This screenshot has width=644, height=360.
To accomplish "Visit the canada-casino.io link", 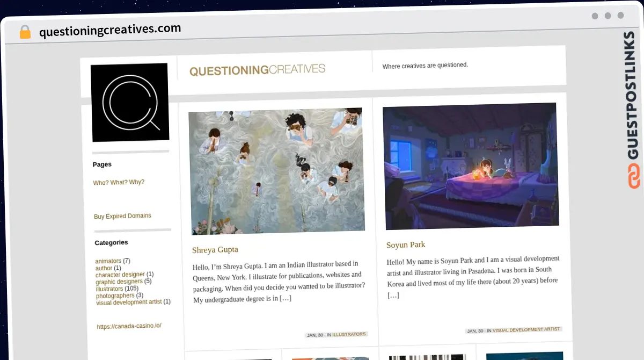I will click(129, 326).
